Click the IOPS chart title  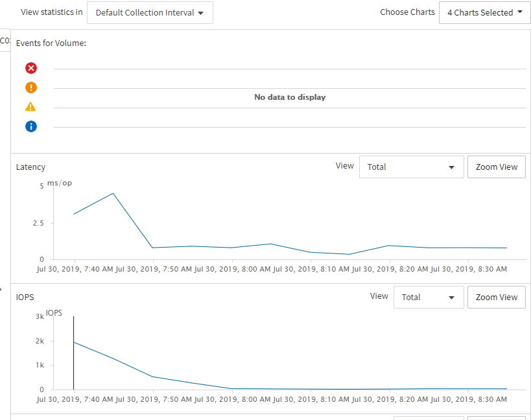[25, 297]
